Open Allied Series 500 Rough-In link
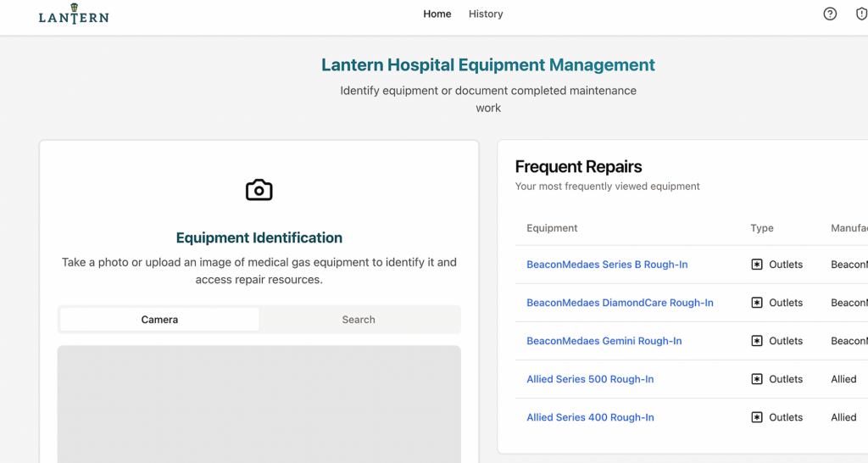 click(x=590, y=379)
